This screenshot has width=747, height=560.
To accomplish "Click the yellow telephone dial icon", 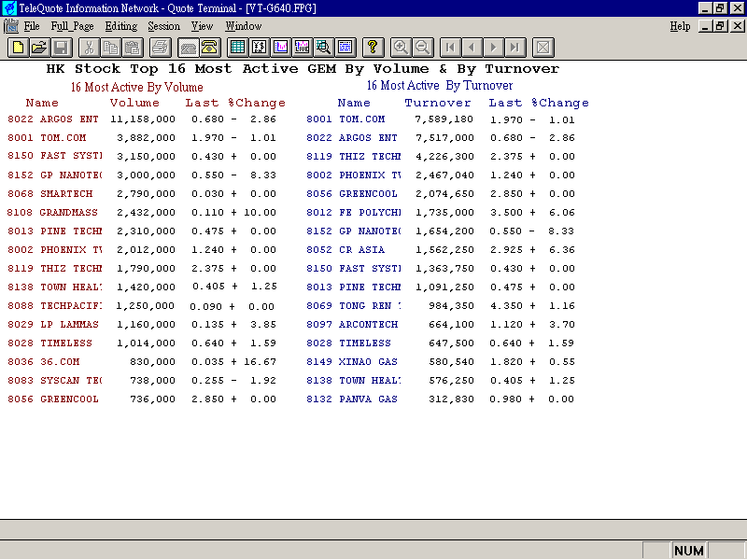I will point(209,48).
